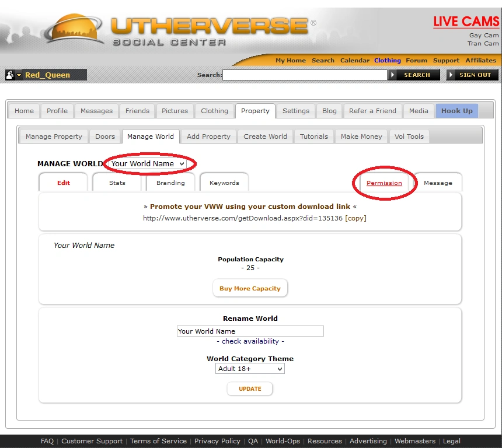Open Terms of Service footer link
This screenshot has height=448, width=502.
pos(158,441)
